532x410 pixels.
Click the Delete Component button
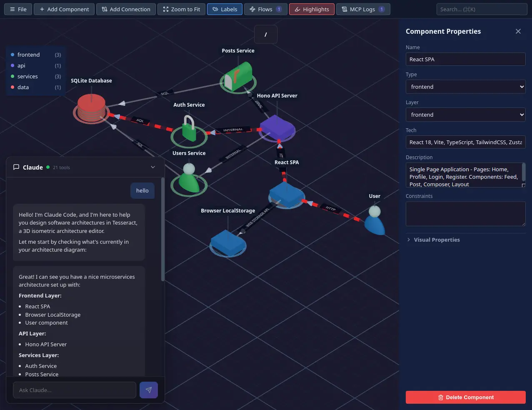[465, 397]
